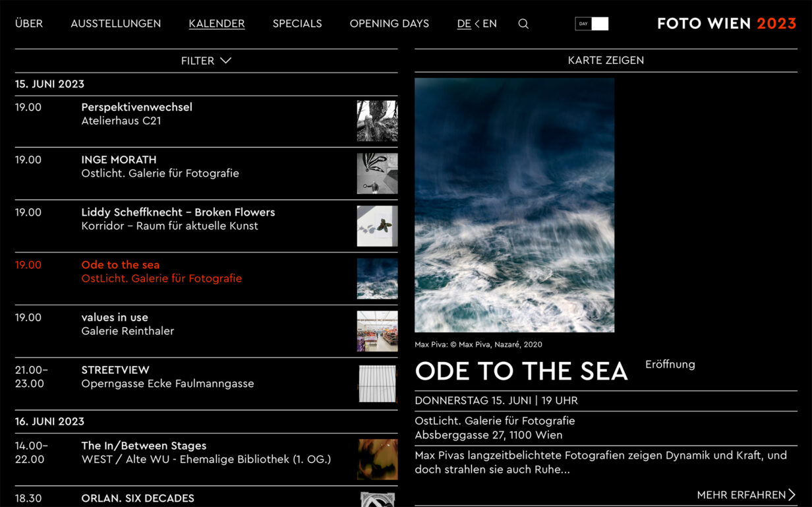Screen dimensions: 812x507
Task: Switch language to DE
Action: pos(464,24)
